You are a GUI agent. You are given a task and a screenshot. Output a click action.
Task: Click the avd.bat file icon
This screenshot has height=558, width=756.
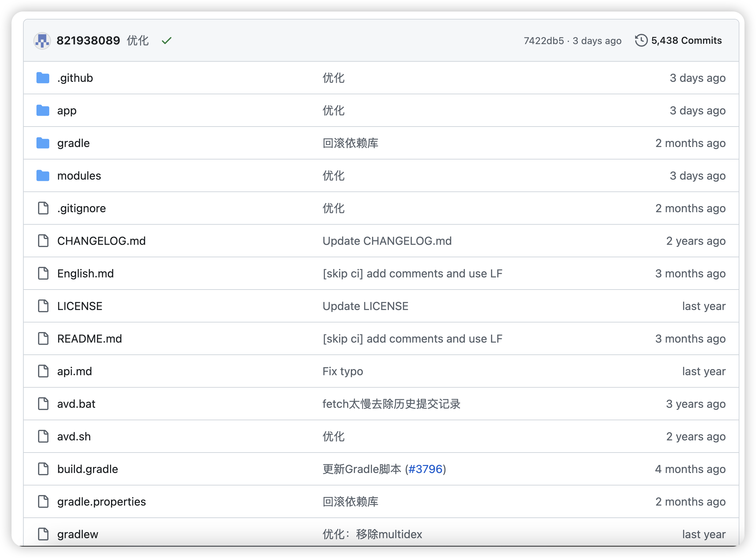[x=43, y=404]
